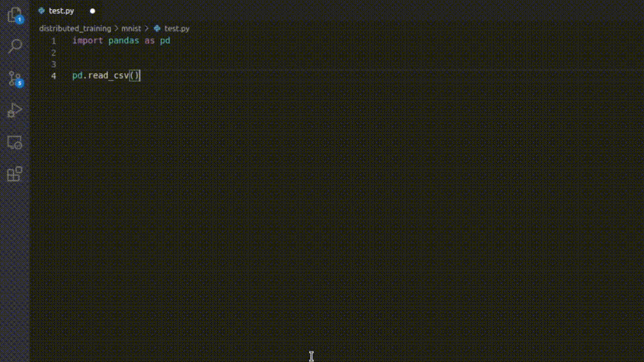Click line number 4 to select the line
This screenshot has width=644, height=362.
(x=53, y=75)
